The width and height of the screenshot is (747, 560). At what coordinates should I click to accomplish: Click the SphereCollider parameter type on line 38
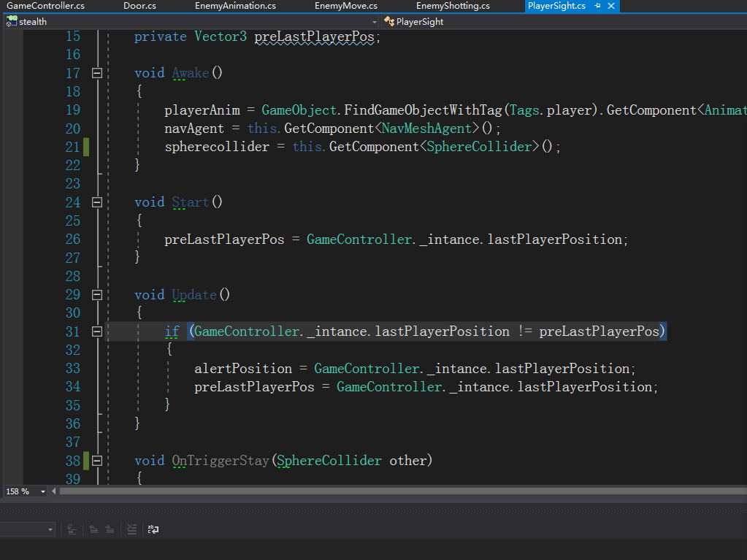coord(329,461)
